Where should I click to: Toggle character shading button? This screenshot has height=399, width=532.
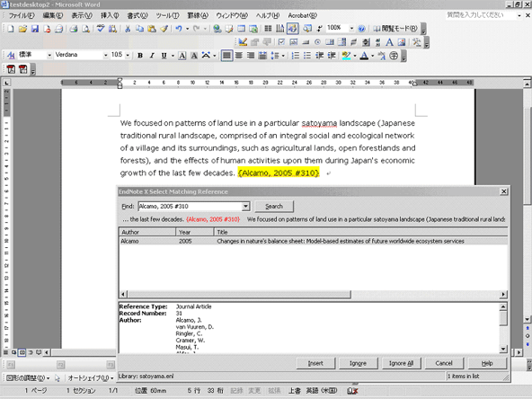pyautogui.click(x=194, y=56)
